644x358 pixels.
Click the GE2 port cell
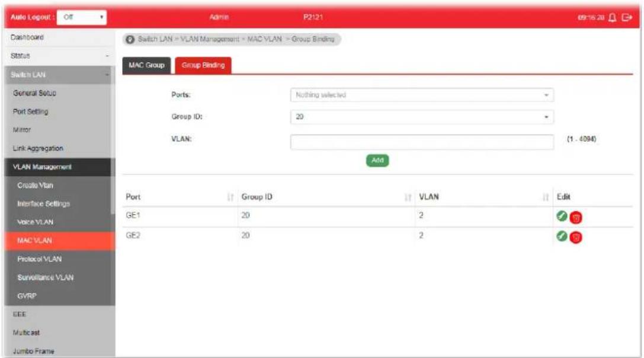[x=133, y=235]
